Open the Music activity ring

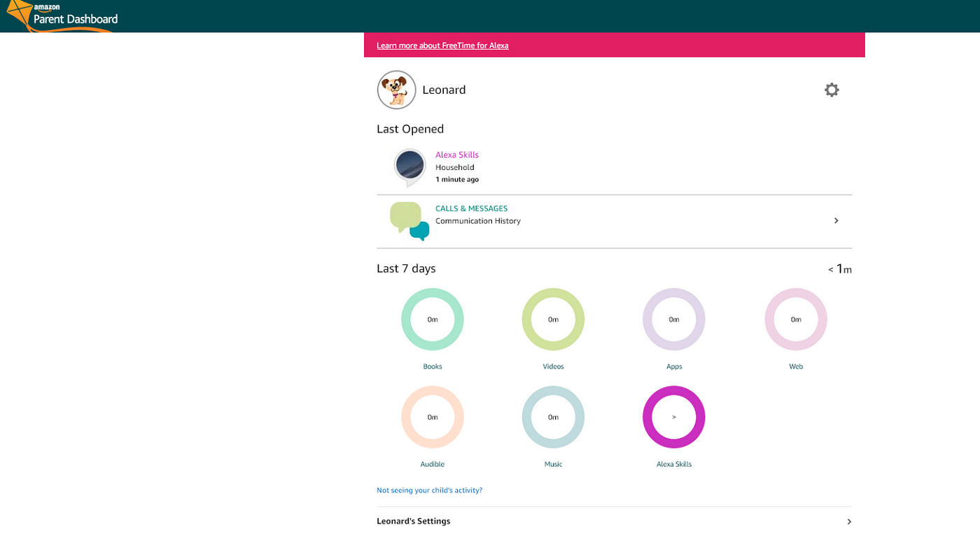[x=553, y=417]
